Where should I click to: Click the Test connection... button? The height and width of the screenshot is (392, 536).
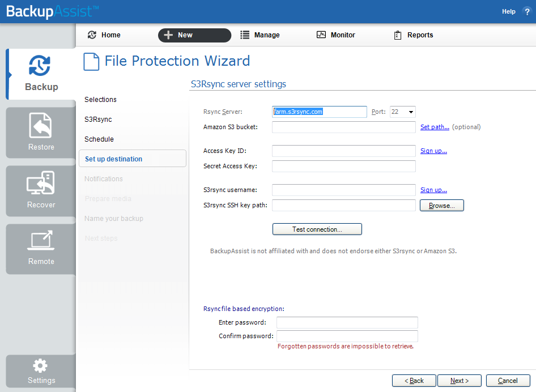point(317,229)
